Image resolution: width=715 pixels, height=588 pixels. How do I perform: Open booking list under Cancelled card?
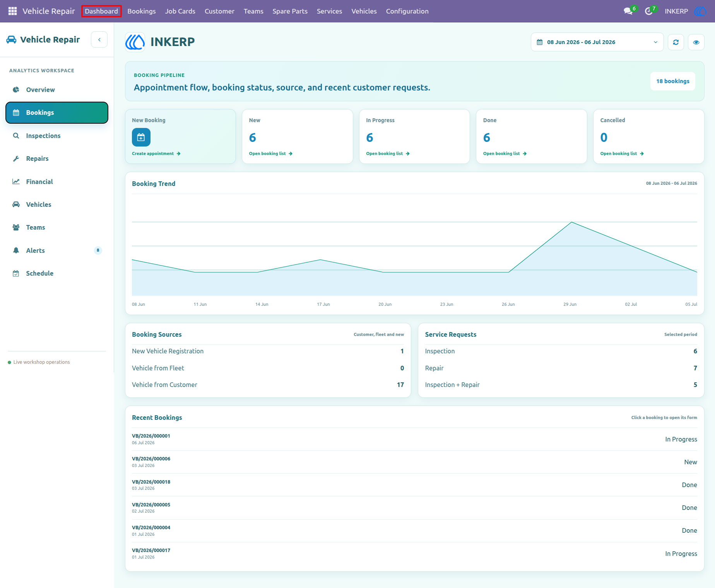click(622, 153)
